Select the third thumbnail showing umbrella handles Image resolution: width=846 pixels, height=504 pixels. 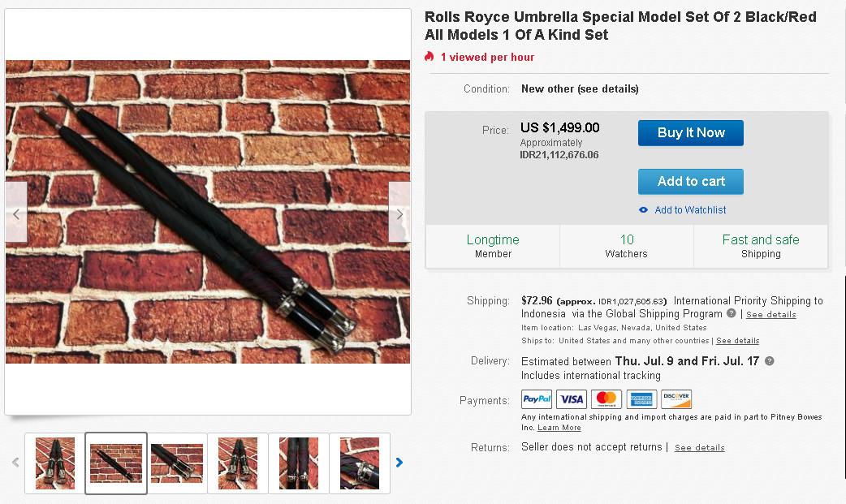pyautogui.click(x=177, y=463)
